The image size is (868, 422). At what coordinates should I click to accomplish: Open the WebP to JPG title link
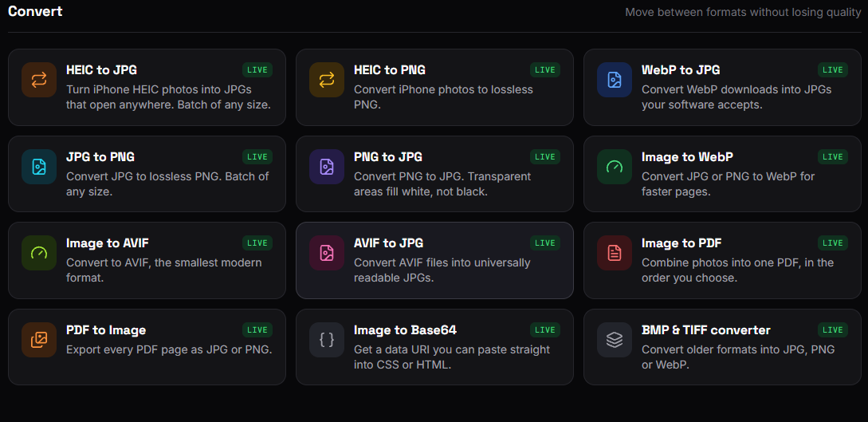[681, 69]
